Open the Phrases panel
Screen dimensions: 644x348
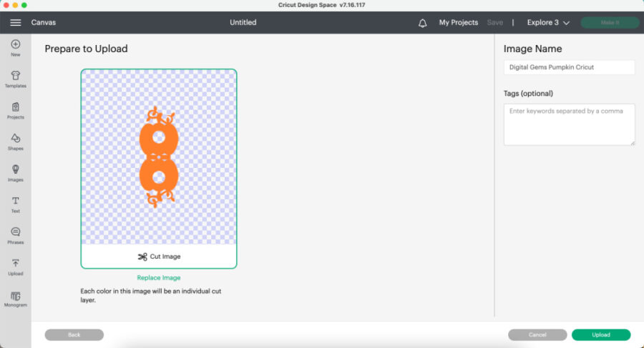point(16,235)
